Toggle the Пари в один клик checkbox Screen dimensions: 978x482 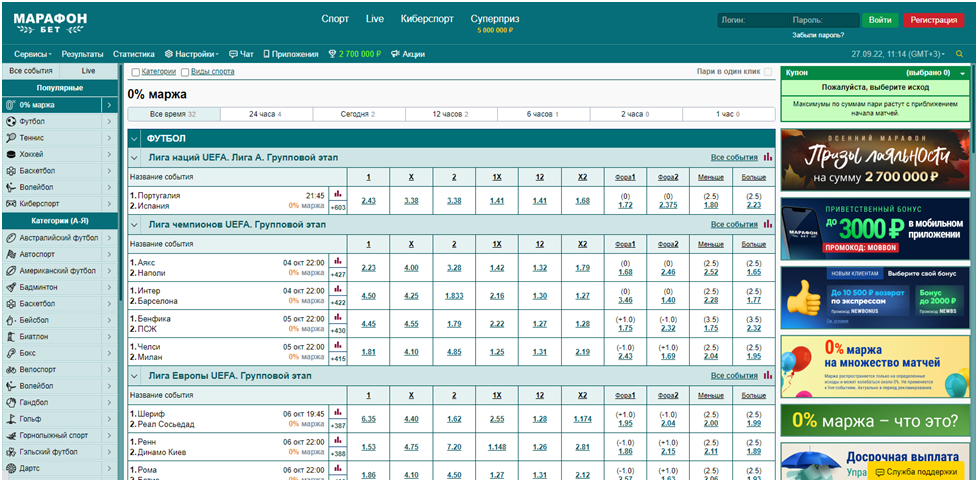pyautogui.click(x=767, y=72)
